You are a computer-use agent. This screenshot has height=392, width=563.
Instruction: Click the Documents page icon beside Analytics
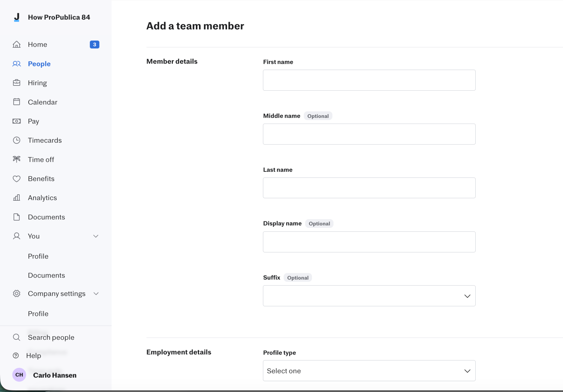(x=16, y=217)
